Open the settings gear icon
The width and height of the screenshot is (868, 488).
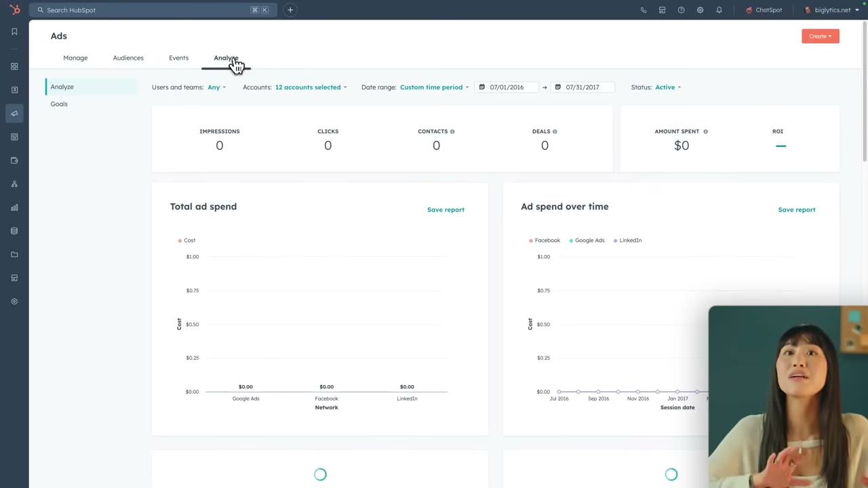(701, 10)
